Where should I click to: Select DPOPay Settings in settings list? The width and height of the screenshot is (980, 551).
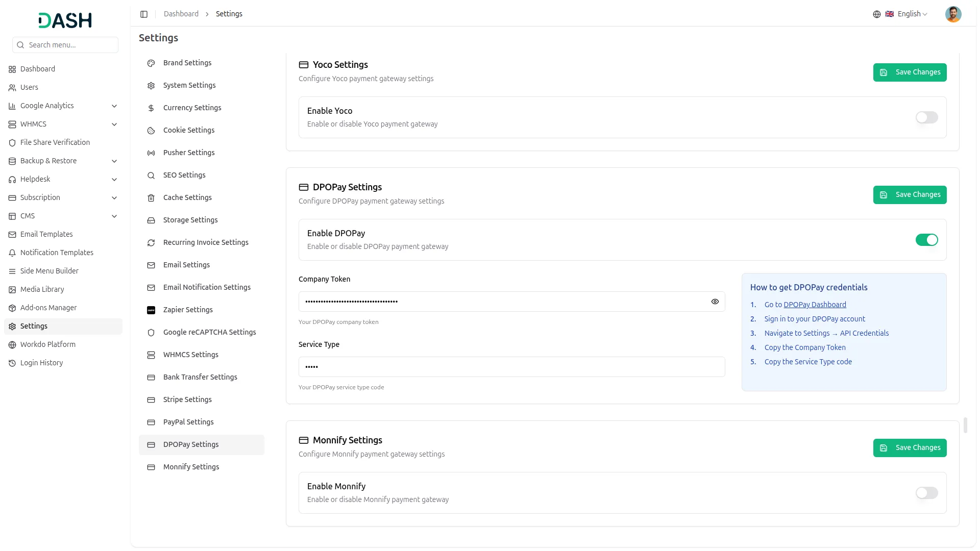click(x=202, y=444)
